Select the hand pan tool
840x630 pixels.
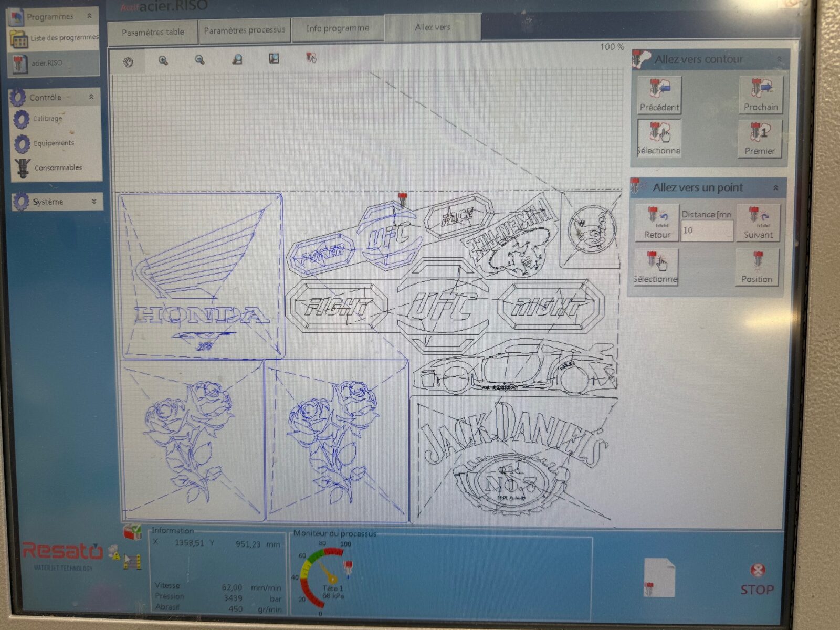(128, 62)
